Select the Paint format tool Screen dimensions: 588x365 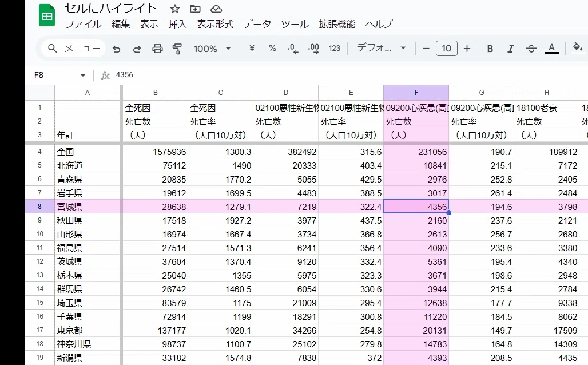point(177,49)
